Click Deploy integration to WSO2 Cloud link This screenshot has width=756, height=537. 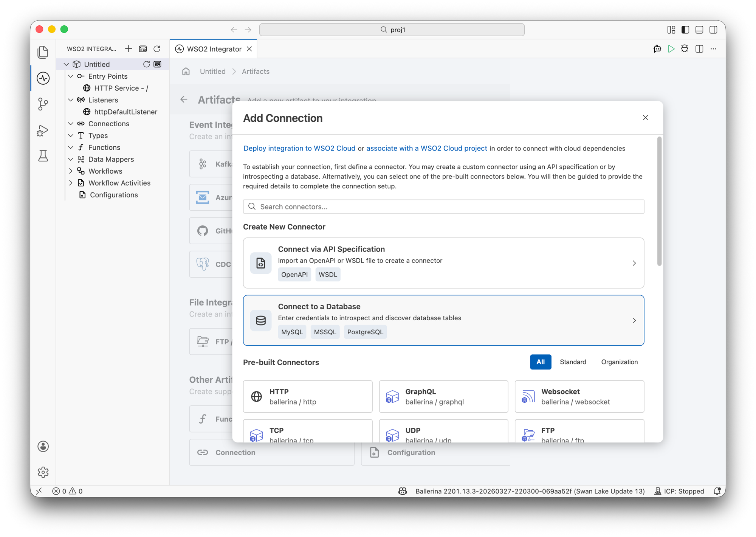pyautogui.click(x=299, y=148)
